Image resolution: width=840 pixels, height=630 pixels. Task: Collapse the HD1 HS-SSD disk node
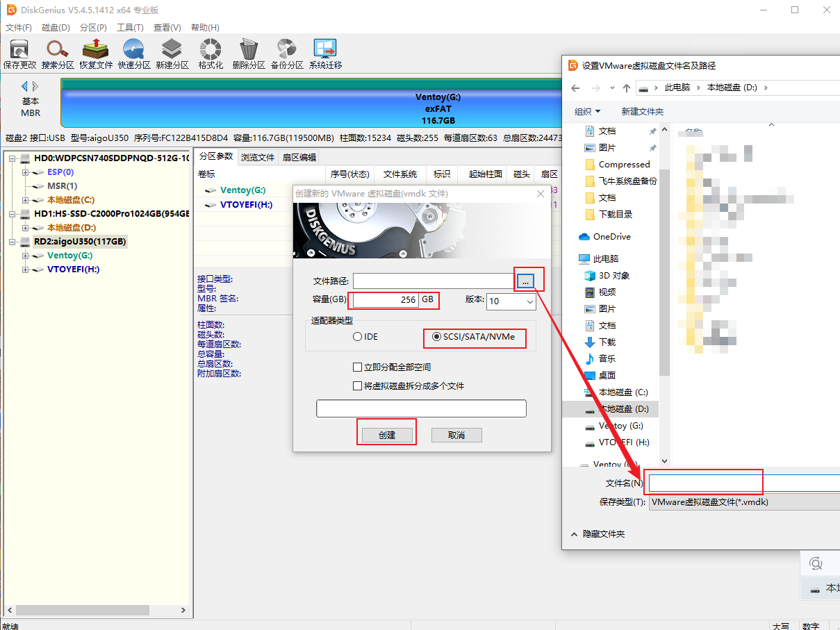12,214
